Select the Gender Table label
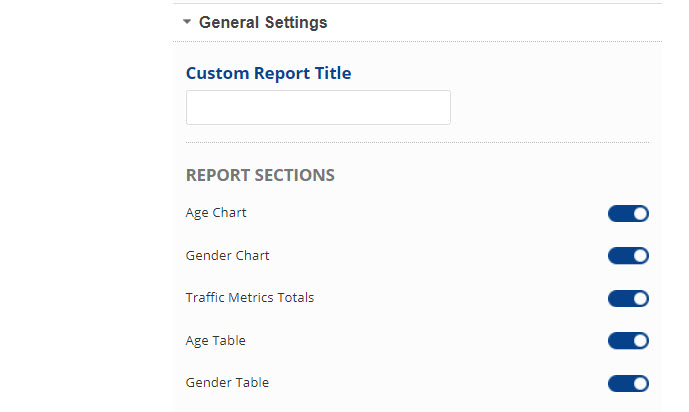The width and height of the screenshot is (689, 412). [x=227, y=383]
